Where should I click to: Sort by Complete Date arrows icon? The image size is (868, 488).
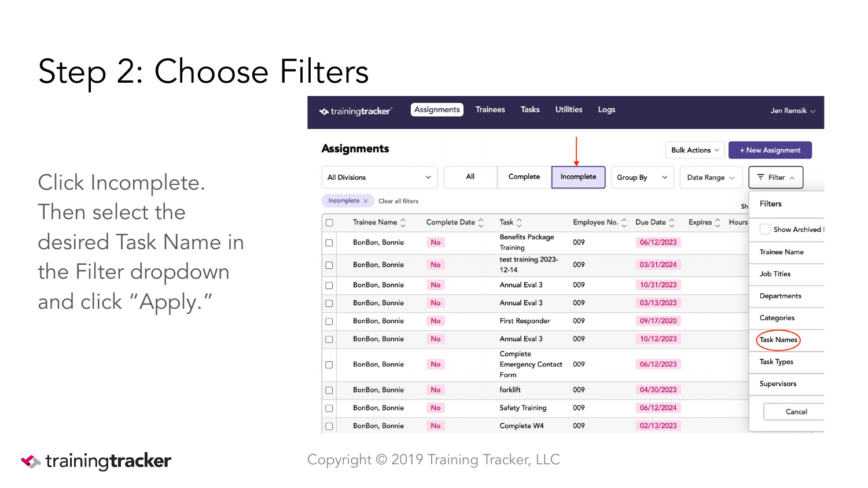[x=481, y=223]
